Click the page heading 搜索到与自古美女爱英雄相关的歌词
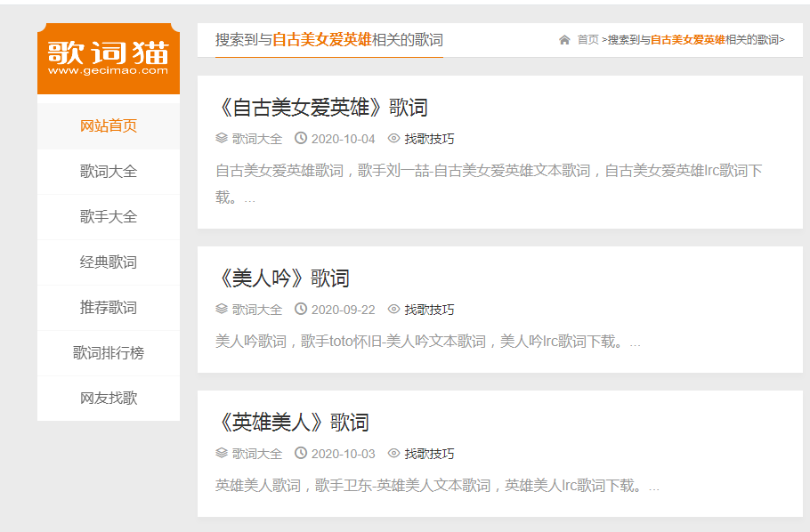 (329, 40)
